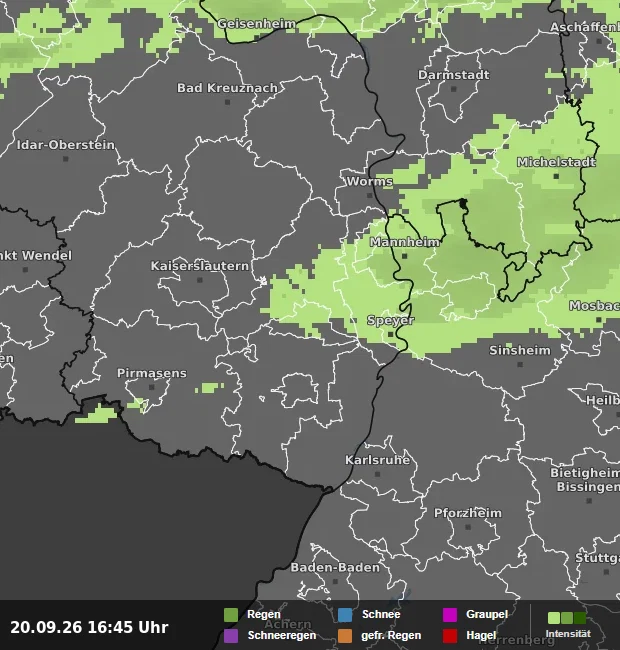The width and height of the screenshot is (620, 650).
Task: Select the Bad Kreuznach city marker
Action: click(227, 102)
